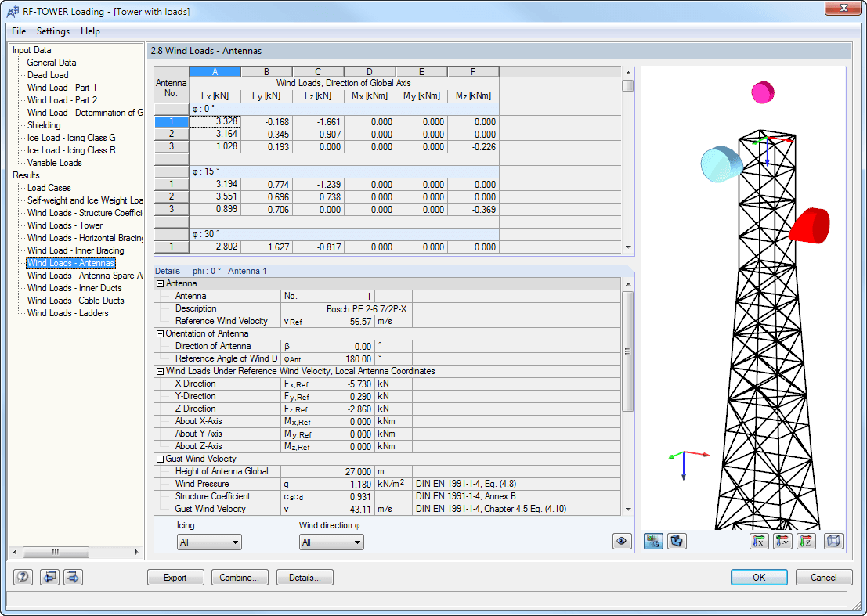
Task: Set the view in Z direction
Action: click(805, 541)
